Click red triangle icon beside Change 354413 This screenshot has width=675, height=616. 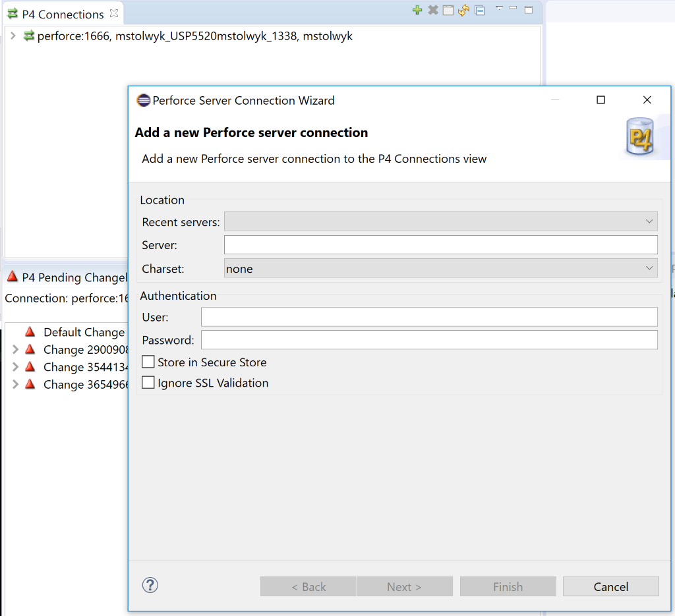(x=30, y=366)
